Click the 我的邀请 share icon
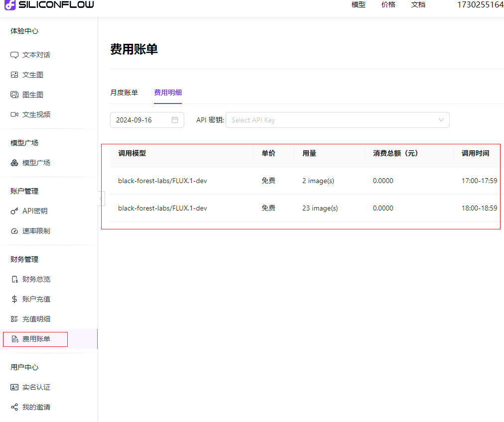 pyautogui.click(x=14, y=407)
